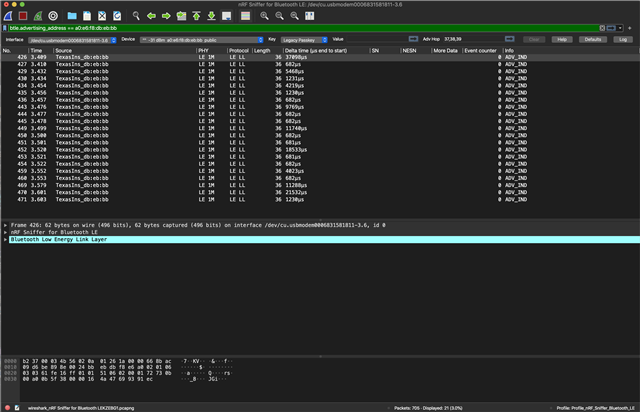Click the Profile name in the status bar
The image size is (640, 412).
(596, 408)
